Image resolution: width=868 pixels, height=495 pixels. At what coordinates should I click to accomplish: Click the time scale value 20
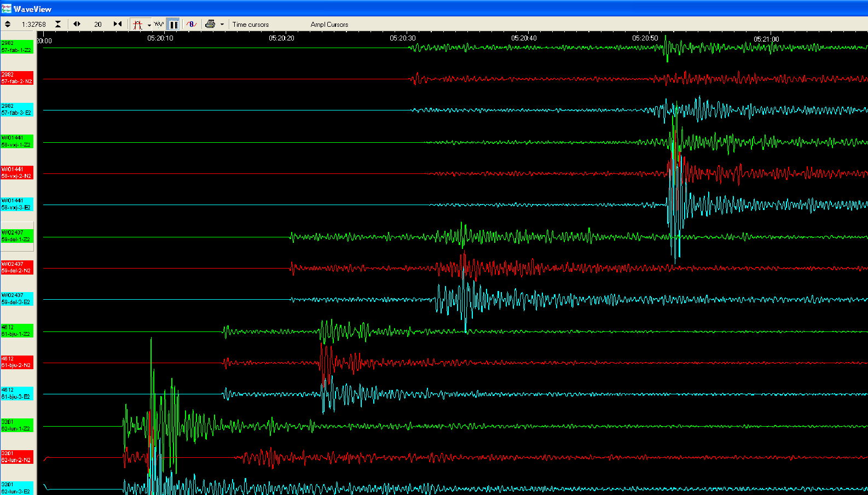pos(98,25)
